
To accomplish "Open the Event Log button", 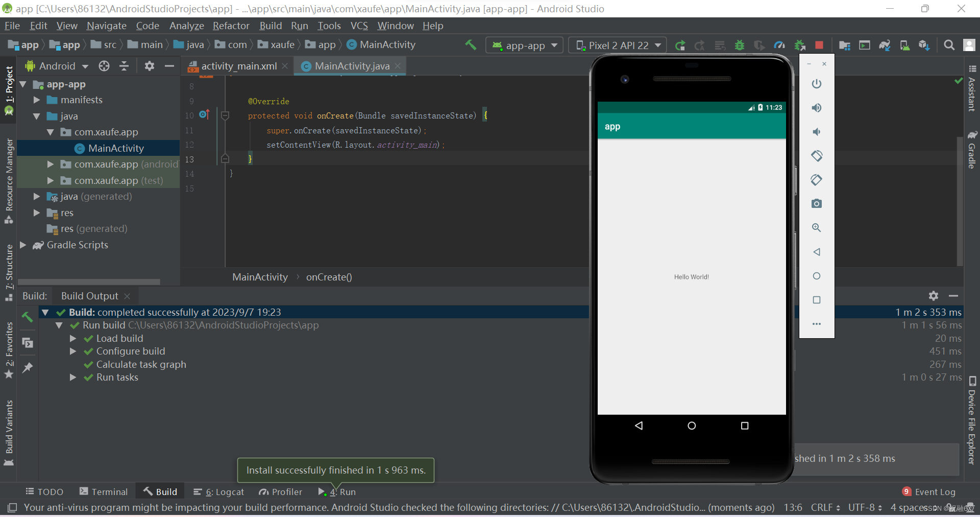I will (929, 492).
